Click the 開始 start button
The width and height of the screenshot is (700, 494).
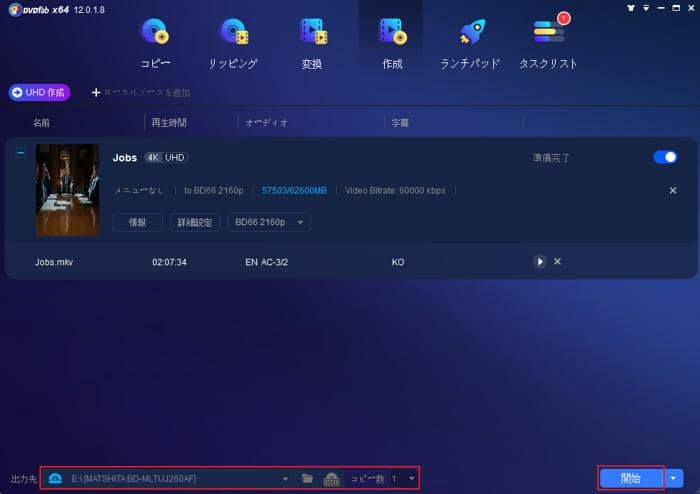pyautogui.click(x=630, y=478)
